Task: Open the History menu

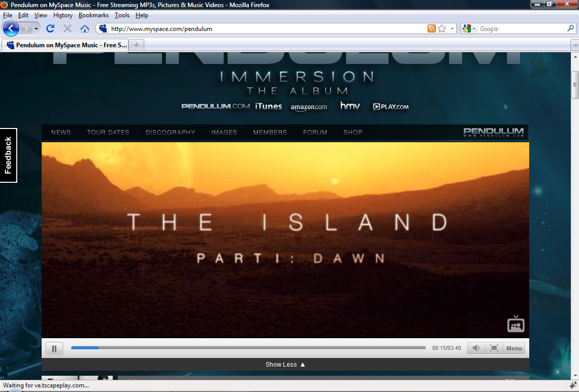Action: [x=63, y=15]
